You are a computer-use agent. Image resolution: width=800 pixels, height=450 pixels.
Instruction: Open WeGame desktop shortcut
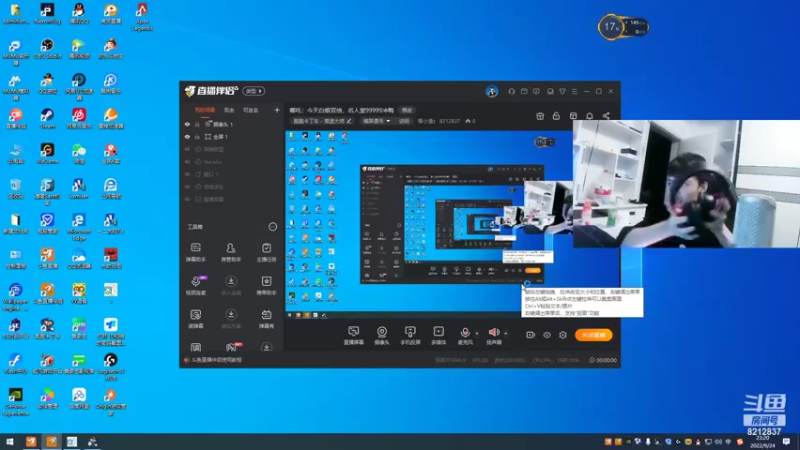click(47, 153)
